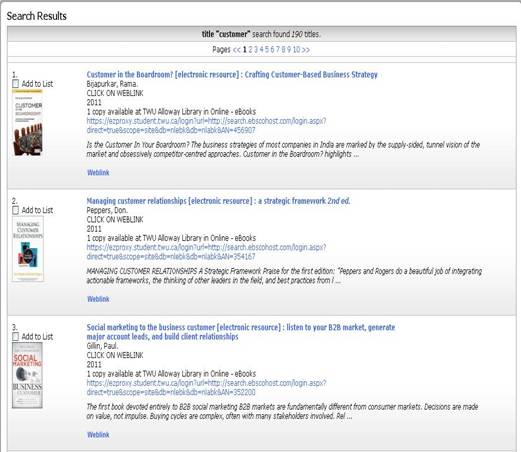Click Weblink under Social marketing result
521x452 pixels.
(98, 434)
